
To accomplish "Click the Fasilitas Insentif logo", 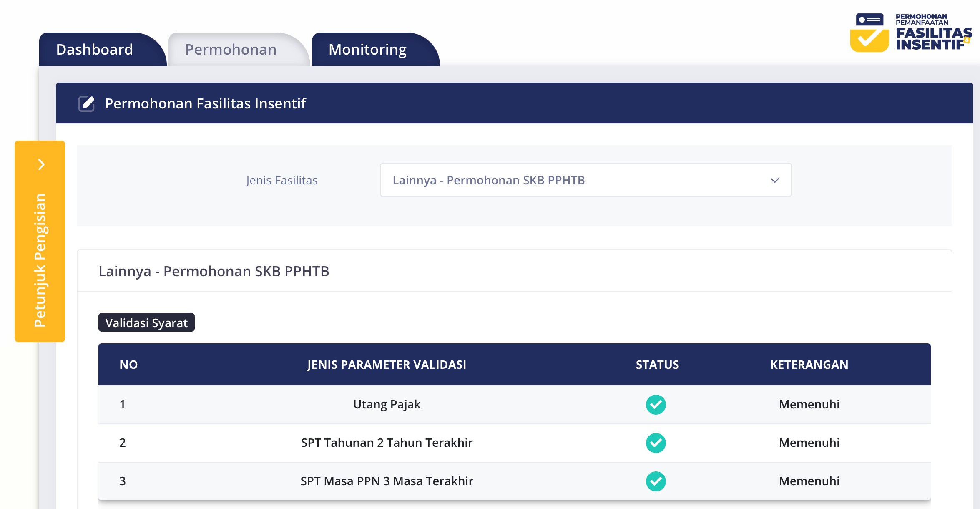I will point(911,33).
